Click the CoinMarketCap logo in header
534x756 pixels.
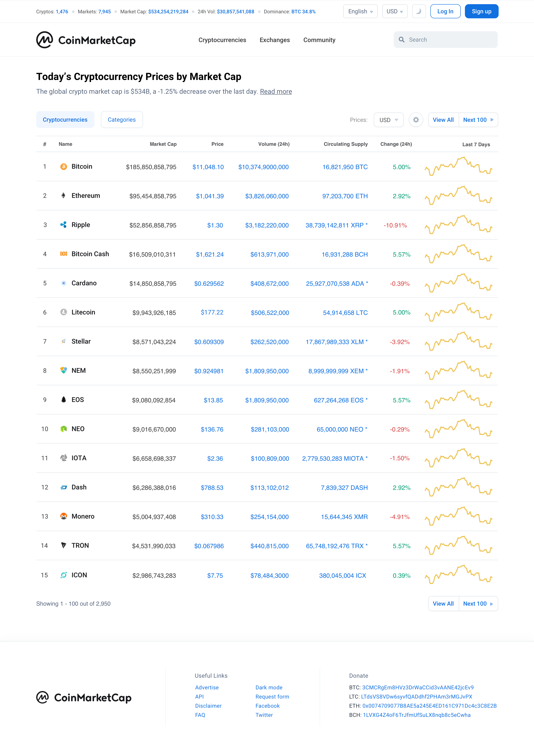pos(86,40)
